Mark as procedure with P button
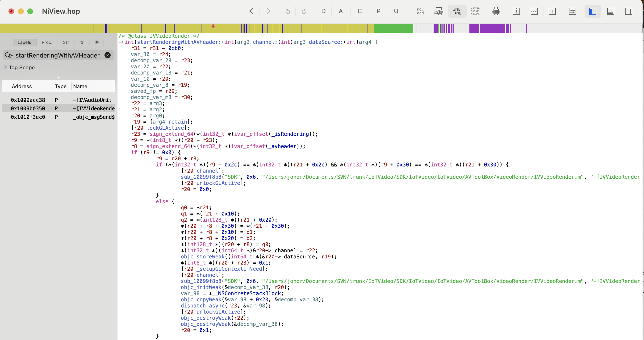Image resolution: width=644 pixels, height=340 pixels. click(379, 11)
